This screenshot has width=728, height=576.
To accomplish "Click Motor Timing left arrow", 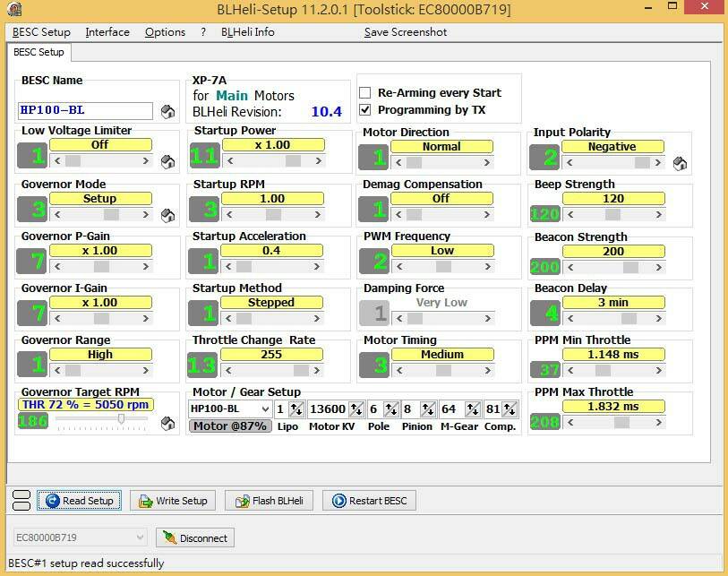I will pos(399,371).
